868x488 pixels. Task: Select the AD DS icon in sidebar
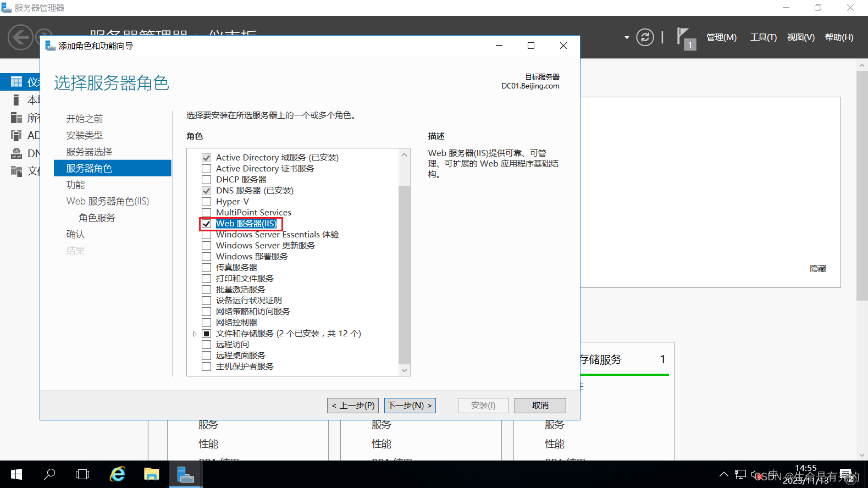tap(16, 136)
